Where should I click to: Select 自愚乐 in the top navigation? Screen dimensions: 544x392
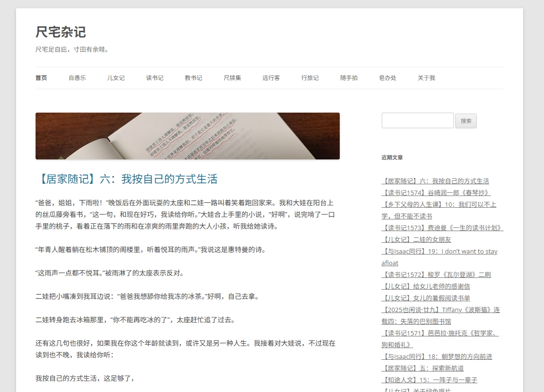[x=77, y=78]
